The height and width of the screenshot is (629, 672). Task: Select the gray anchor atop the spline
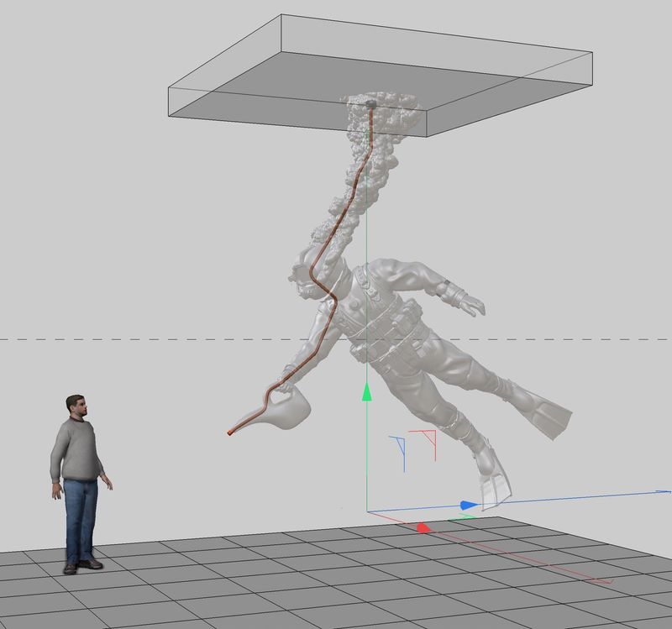[x=370, y=102]
